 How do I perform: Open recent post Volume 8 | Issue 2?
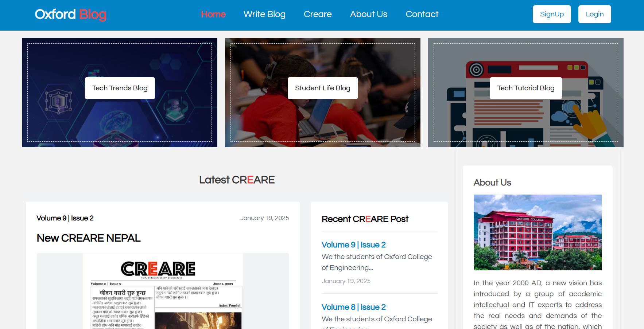353,307
